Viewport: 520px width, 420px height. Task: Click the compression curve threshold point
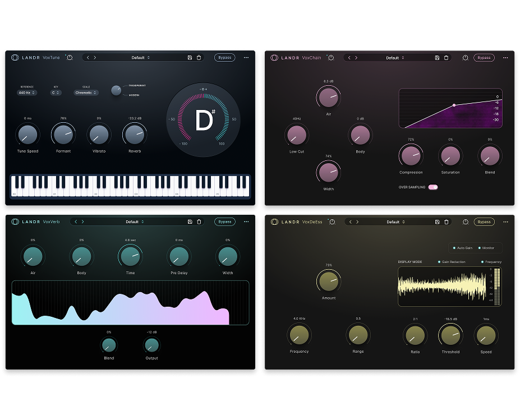coord(454,105)
